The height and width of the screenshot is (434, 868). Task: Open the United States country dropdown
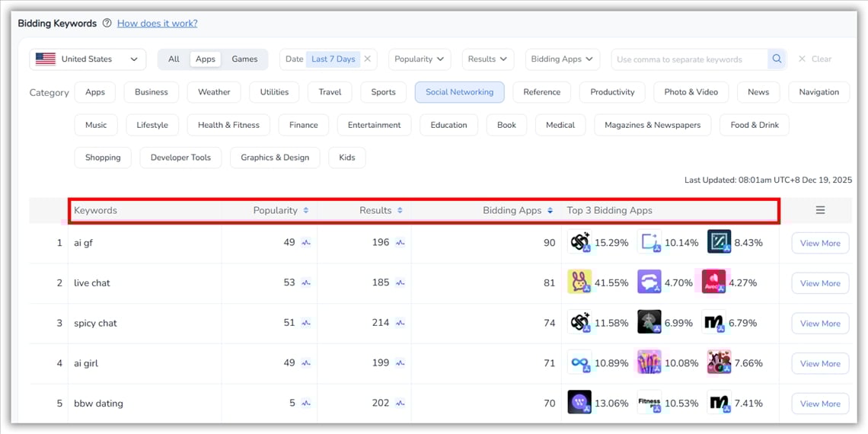click(x=88, y=59)
